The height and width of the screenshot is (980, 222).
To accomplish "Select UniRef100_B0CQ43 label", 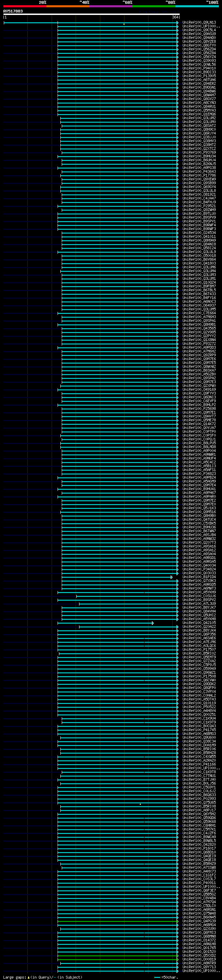I will coord(199,726).
